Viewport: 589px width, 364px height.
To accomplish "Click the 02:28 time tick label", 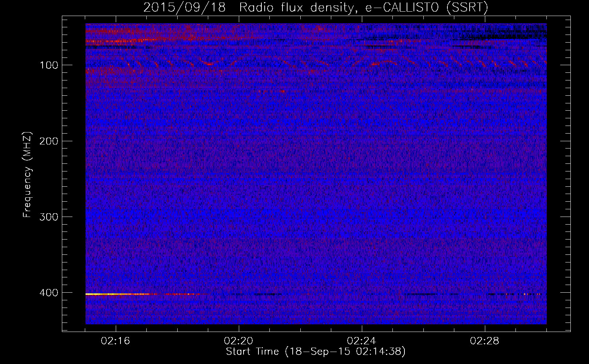I will [485, 341].
